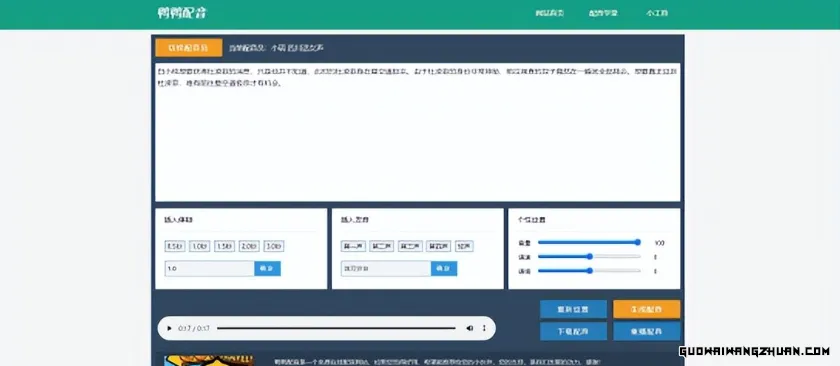Click the volume value 100

(659, 243)
